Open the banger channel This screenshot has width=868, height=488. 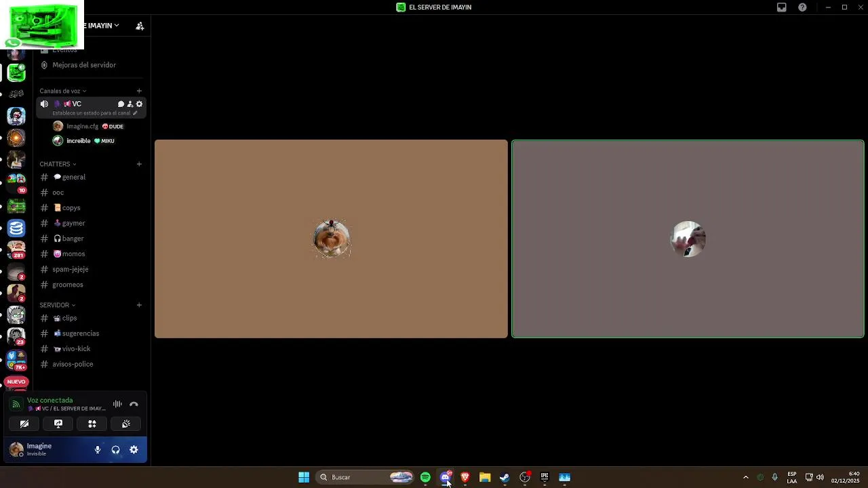pyautogui.click(x=92, y=239)
